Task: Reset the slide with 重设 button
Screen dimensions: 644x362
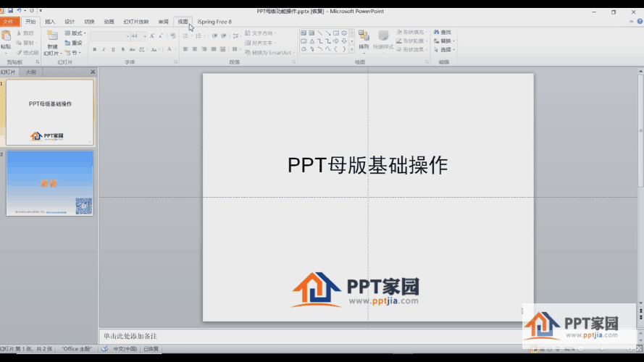Action: (x=73, y=43)
